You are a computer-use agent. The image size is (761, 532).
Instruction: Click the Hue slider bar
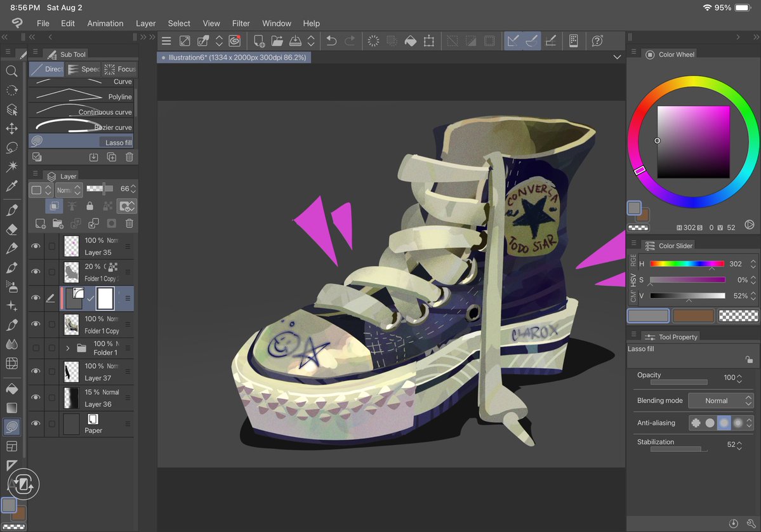(x=687, y=263)
